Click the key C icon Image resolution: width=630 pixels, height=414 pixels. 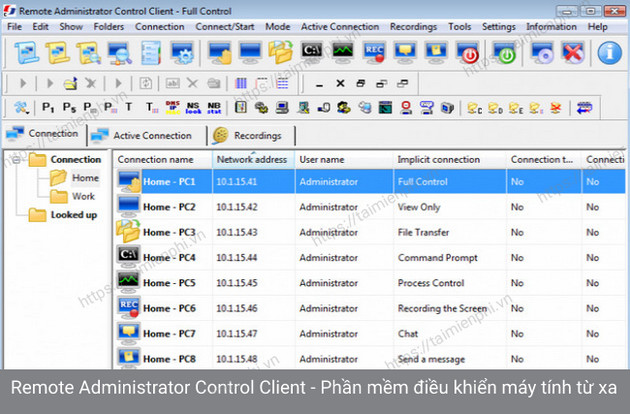click(475, 108)
